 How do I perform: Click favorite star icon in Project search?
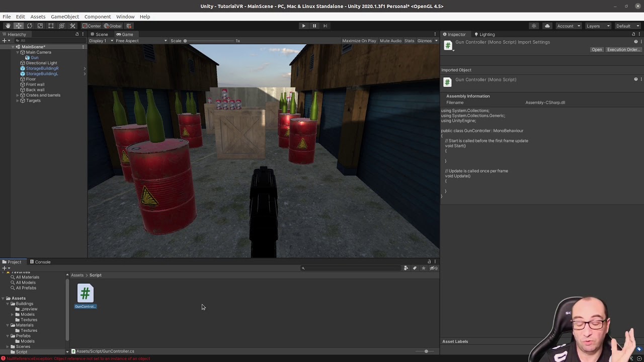424,268
